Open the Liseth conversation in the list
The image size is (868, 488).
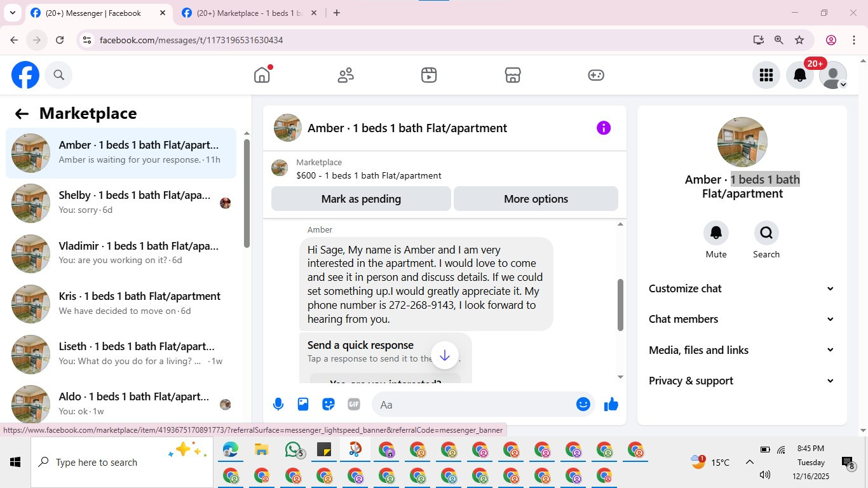click(121, 353)
